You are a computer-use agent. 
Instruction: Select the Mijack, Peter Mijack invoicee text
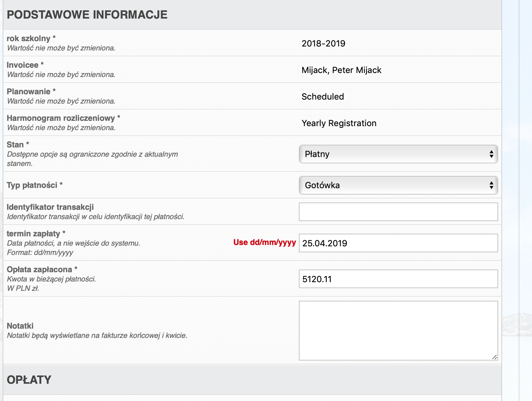pyautogui.click(x=341, y=70)
